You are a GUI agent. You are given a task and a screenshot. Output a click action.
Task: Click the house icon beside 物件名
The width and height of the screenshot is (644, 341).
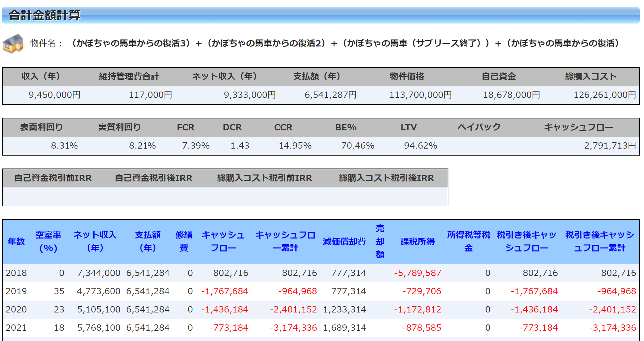pos(13,43)
